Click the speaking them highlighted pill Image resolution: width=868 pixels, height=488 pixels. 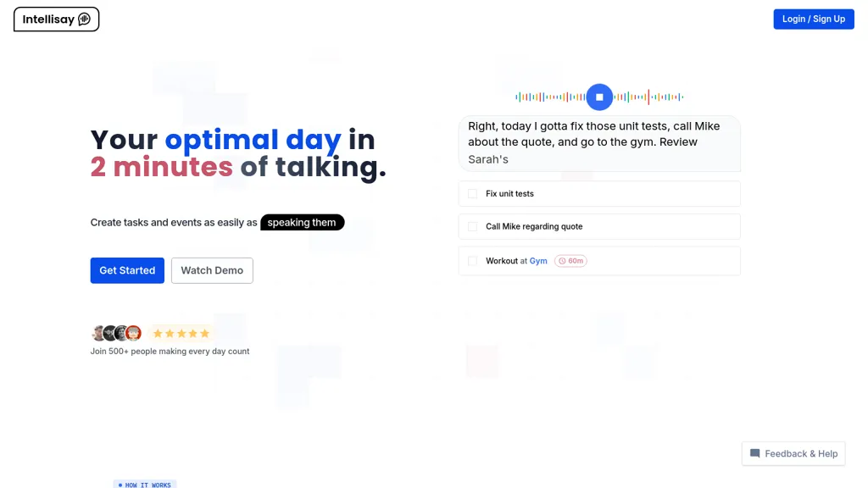303,223
